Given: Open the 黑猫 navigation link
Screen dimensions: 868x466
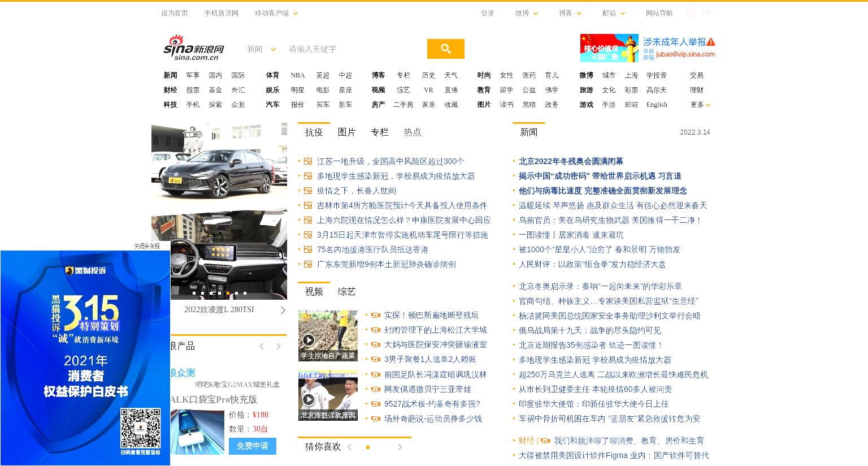Looking at the screenshot, I should [529, 105].
